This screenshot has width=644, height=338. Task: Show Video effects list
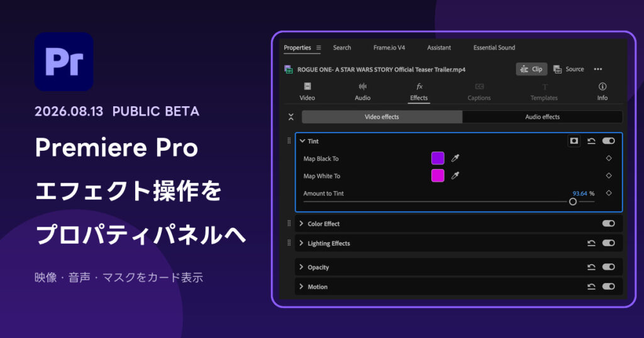[382, 117]
